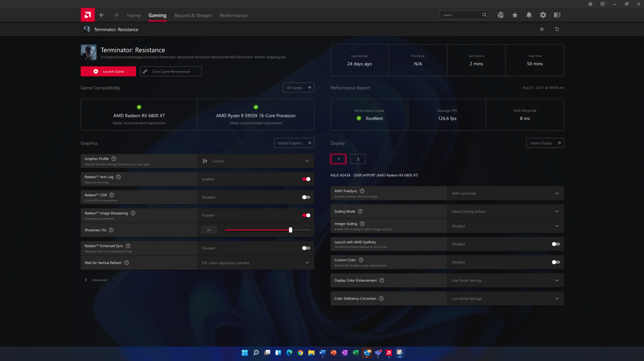Image resolution: width=644 pixels, height=361 pixels.
Task: Go back using the left arrow
Action: point(102,15)
